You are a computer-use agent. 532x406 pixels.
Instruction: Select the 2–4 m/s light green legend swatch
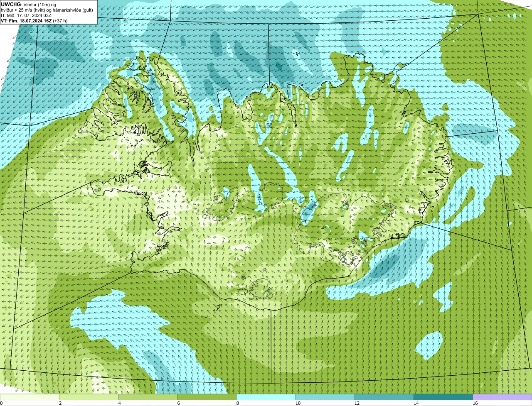(x=89, y=397)
